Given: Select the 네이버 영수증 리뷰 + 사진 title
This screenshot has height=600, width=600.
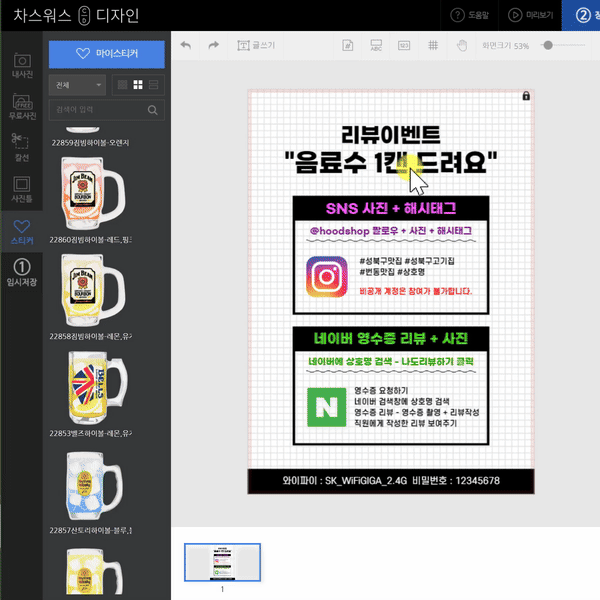Looking at the screenshot, I should click(391, 339).
